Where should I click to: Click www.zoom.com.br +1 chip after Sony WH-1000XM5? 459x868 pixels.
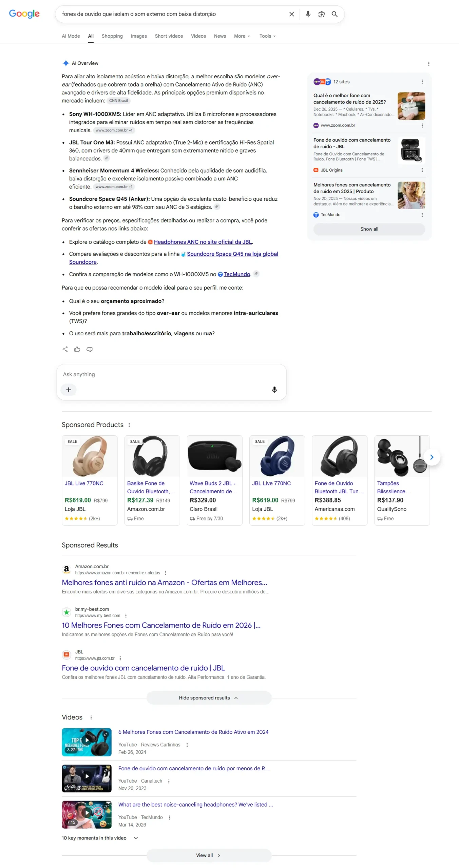coord(114,130)
